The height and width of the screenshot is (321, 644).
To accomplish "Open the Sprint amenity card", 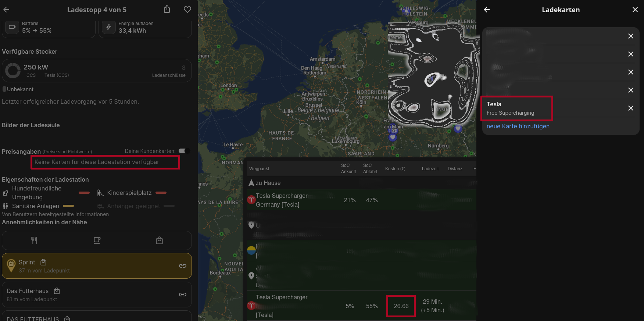I will [x=97, y=266].
